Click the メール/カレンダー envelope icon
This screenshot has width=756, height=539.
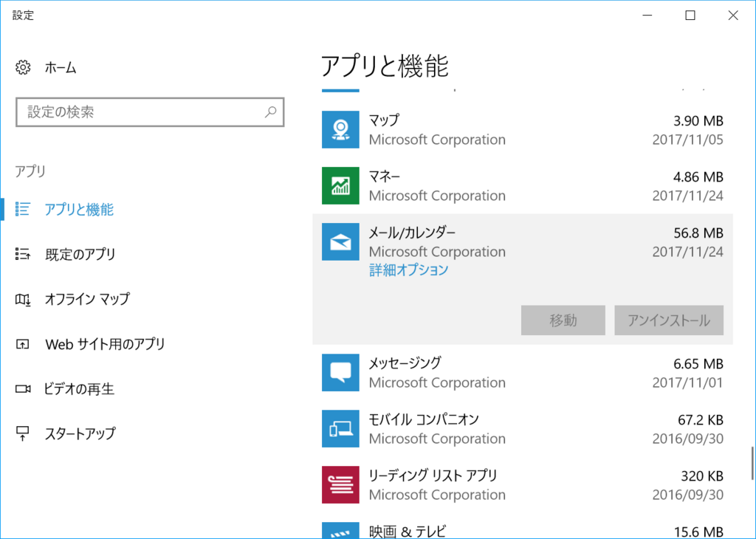point(340,241)
